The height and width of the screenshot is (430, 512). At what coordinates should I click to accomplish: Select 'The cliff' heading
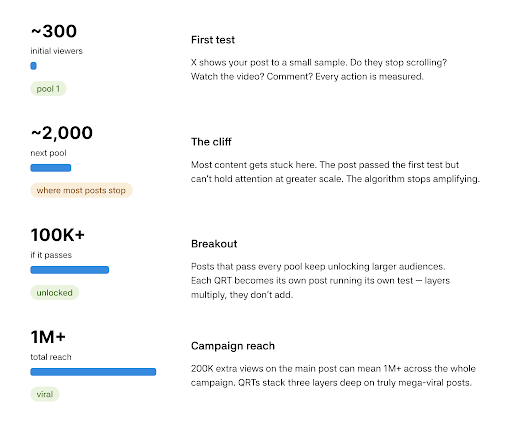pyautogui.click(x=211, y=142)
